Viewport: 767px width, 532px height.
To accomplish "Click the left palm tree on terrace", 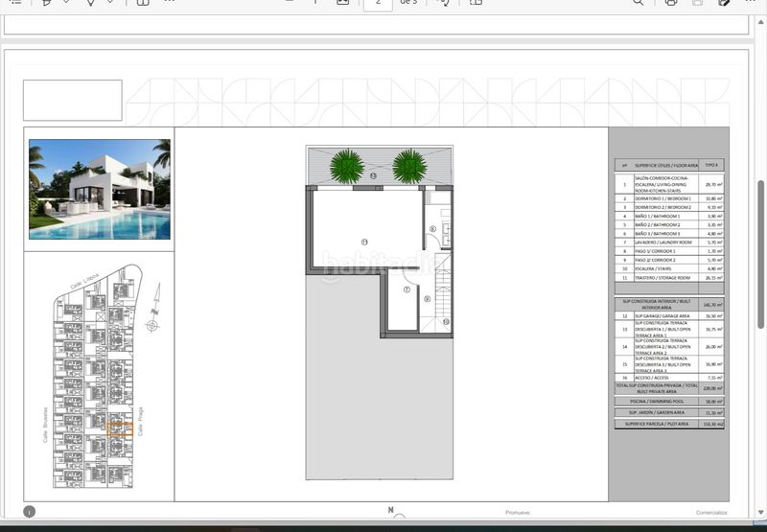I will click(x=347, y=167).
